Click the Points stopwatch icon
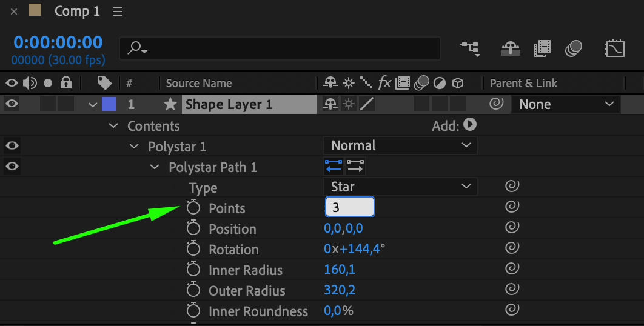Viewport: 644px width, 326px height. [193, 208]
